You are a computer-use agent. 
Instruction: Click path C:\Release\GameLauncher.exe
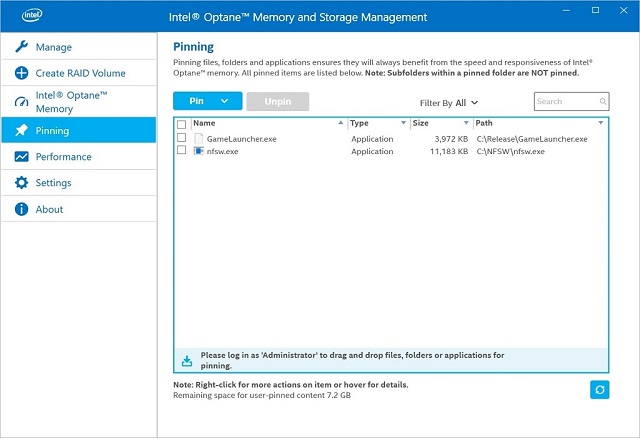point(532,139)
